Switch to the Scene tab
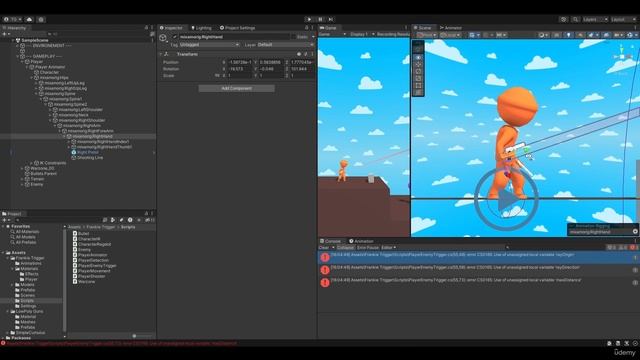640x360 pixels. pyautogui.click(x=422, y=28)
